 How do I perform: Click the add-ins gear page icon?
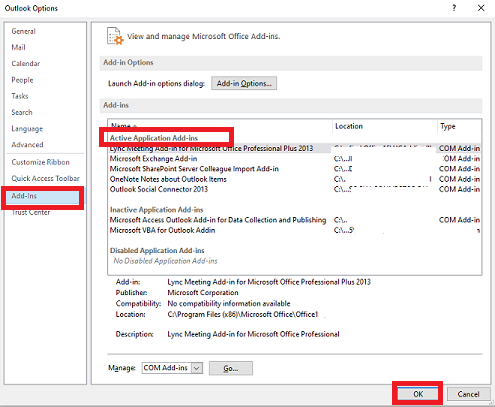pyautogui.click(x=115, y=36)
